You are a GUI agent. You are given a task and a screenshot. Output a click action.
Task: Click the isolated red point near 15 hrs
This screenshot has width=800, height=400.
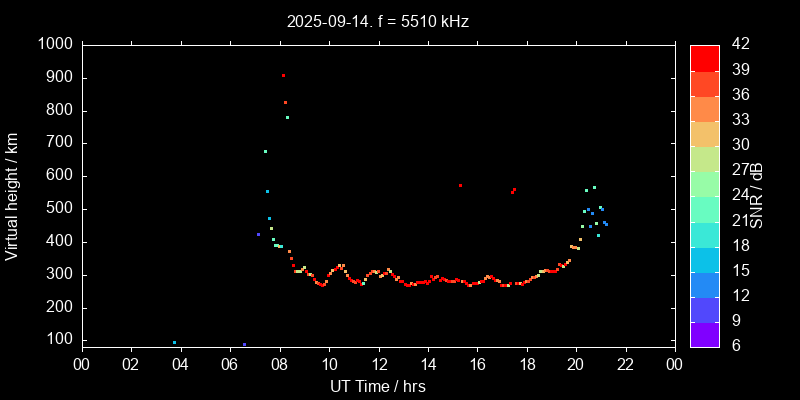460,185
